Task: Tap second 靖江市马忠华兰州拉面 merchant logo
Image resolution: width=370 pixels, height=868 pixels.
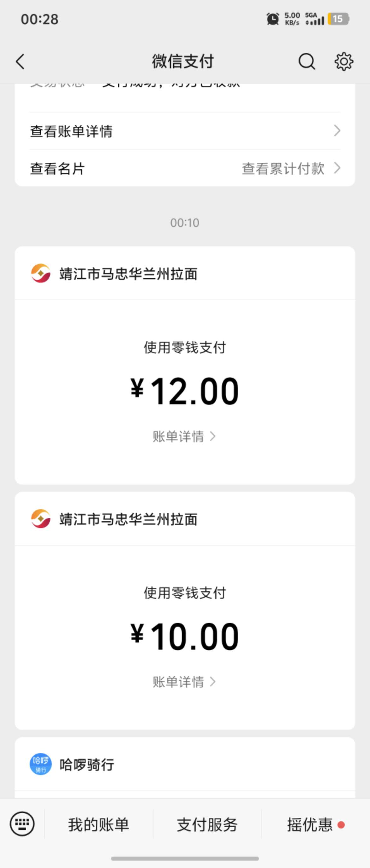Action: point(41,519)
